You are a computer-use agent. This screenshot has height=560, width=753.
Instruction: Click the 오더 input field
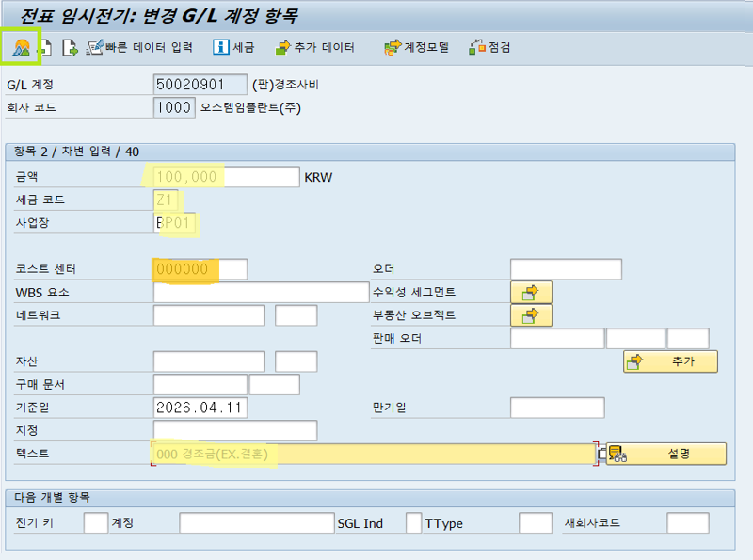[x=565, y=269]
